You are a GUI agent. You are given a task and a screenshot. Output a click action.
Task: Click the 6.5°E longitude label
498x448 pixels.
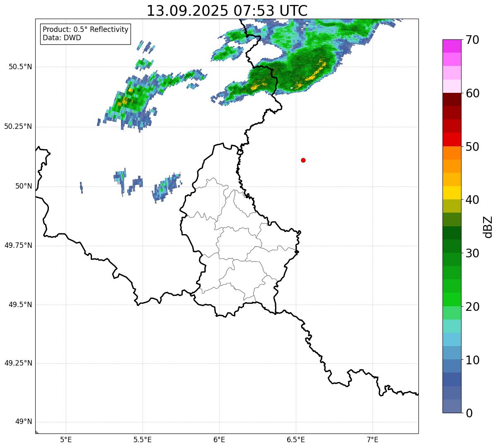point(296,440)
